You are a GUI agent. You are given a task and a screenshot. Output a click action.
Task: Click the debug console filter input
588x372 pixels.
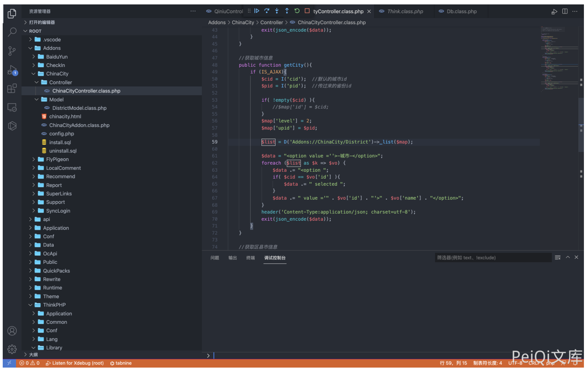coord(492,258)
